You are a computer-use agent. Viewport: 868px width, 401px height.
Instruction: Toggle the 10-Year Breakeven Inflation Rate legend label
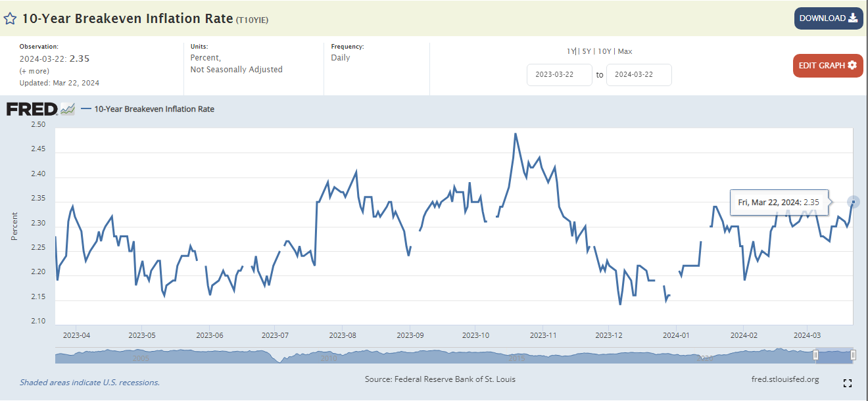click(x=154, y=109)
